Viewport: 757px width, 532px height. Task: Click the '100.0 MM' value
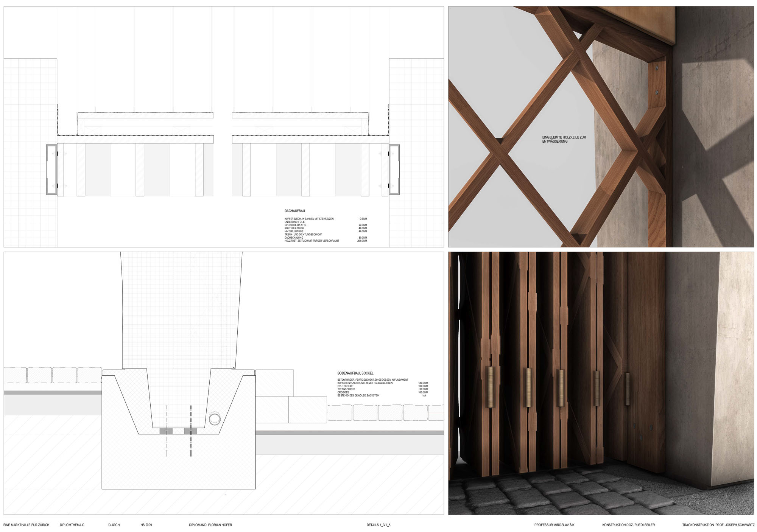[423, 386]
